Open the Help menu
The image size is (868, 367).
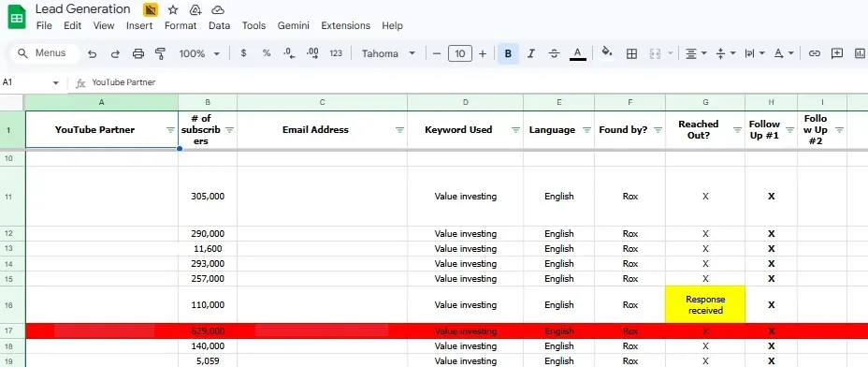coord(393,25)
